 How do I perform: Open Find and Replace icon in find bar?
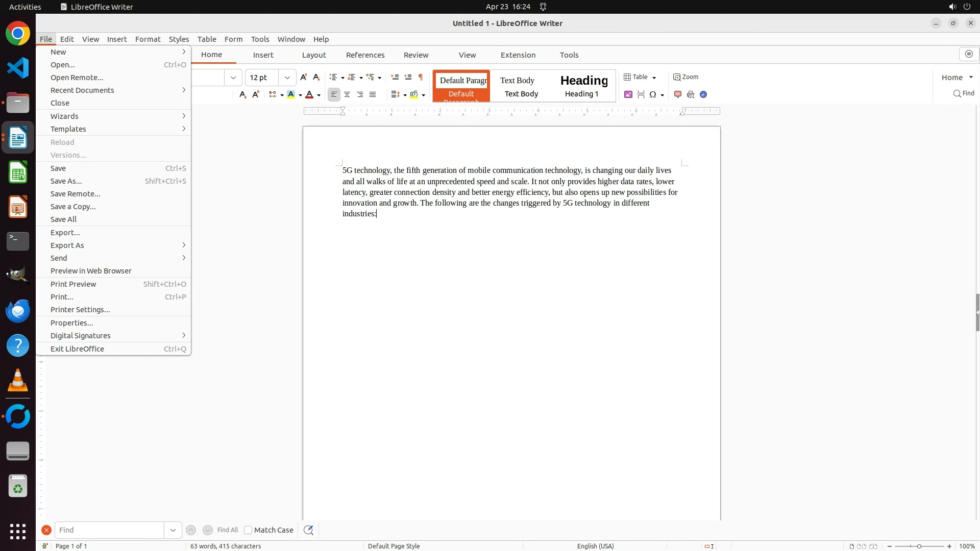(308, 530)
